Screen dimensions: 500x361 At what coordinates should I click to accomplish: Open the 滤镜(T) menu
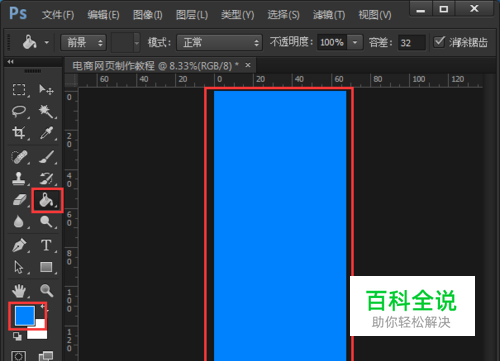pos(329,15)
